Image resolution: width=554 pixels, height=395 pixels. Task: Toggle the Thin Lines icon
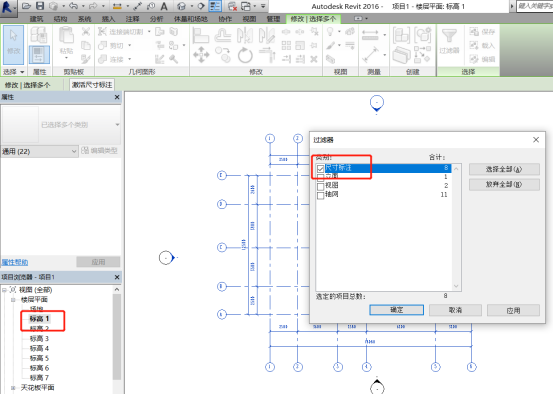[214, 6]
